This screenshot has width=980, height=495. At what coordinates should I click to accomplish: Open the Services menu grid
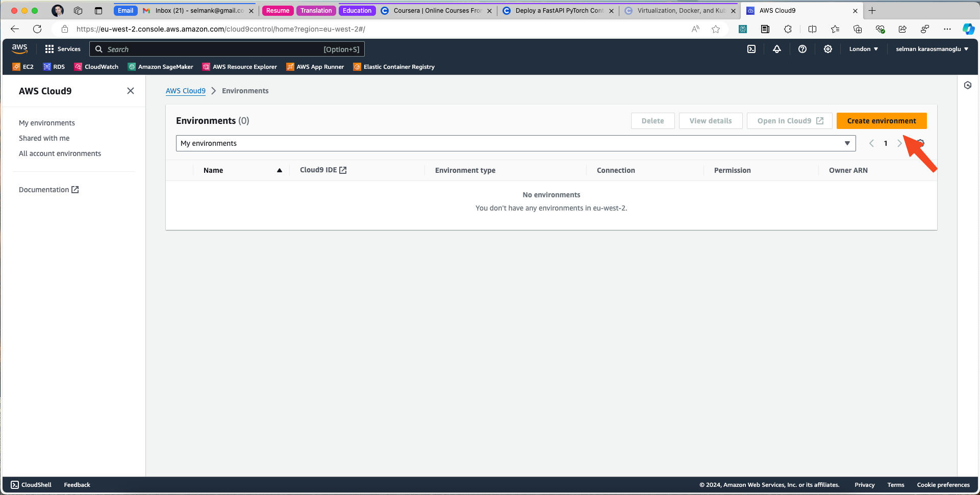pos(63,49)
